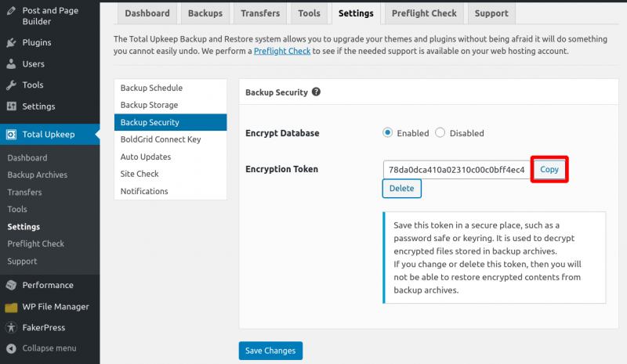Image resolution: width=627 pixels, height=364 pixels.
Task: Follow the Preflight Check link in description
Action: coord(282,51)
